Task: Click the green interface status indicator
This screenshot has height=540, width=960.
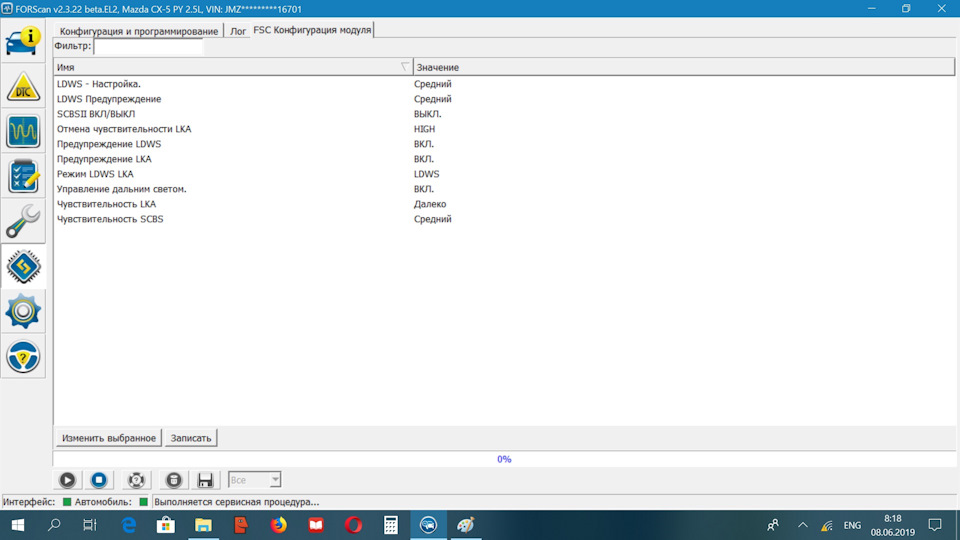Action: tap(67, 502)
